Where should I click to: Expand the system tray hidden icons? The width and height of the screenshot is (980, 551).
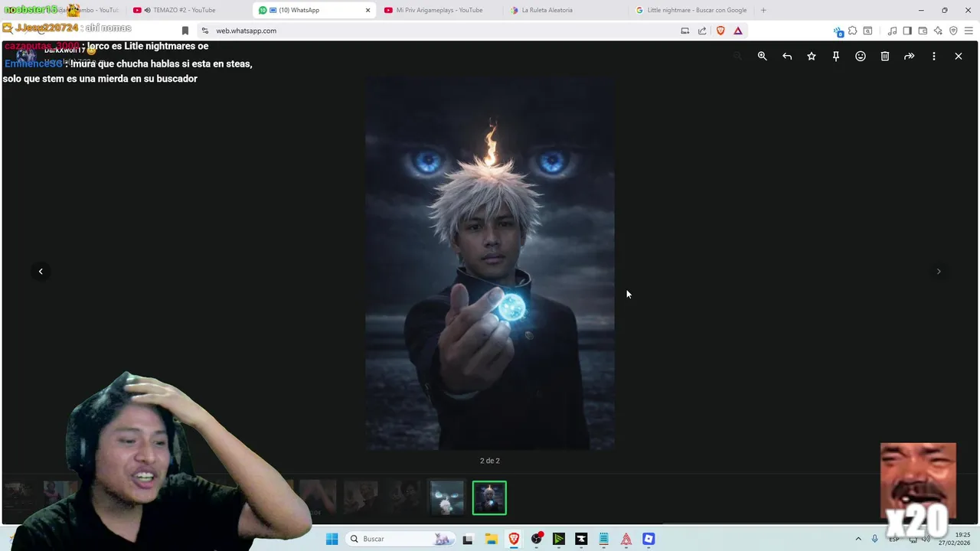click(x=857, y=539)
